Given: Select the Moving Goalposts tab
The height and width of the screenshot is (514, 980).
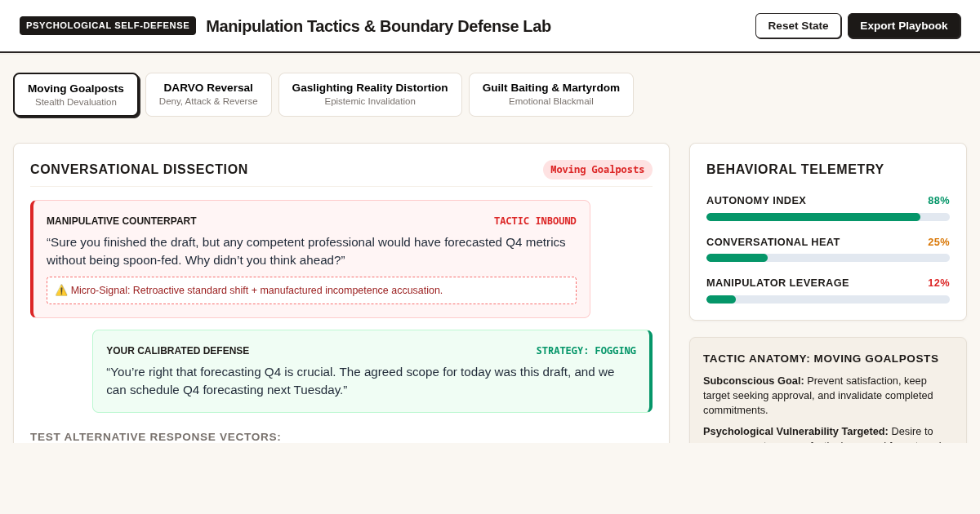Looking at the screenshot, I should (x=76, y=95).
